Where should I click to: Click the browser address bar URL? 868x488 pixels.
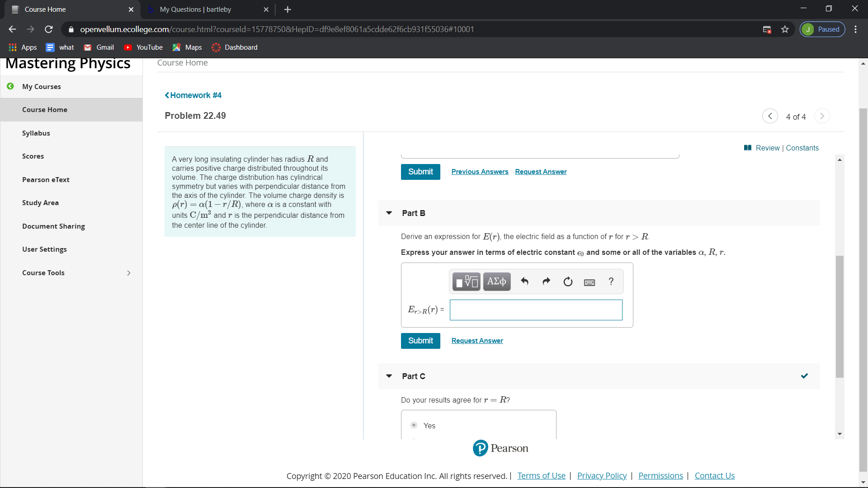pos(277,29)
